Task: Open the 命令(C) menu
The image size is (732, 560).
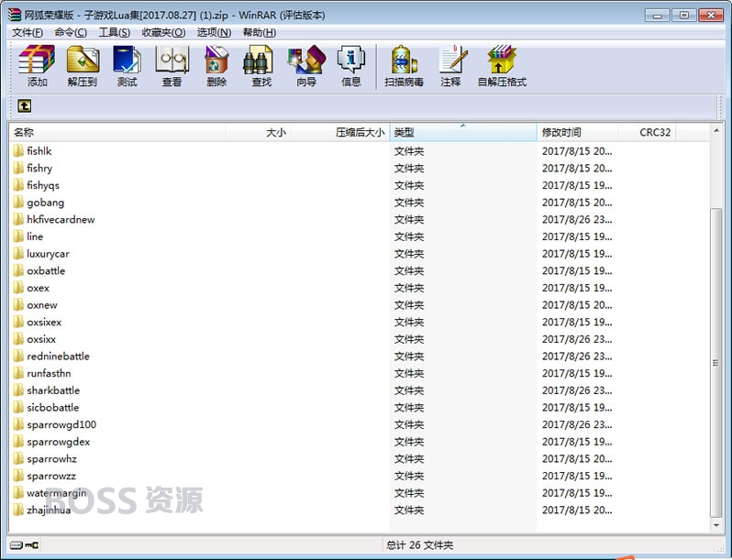Action: (71, 32)
